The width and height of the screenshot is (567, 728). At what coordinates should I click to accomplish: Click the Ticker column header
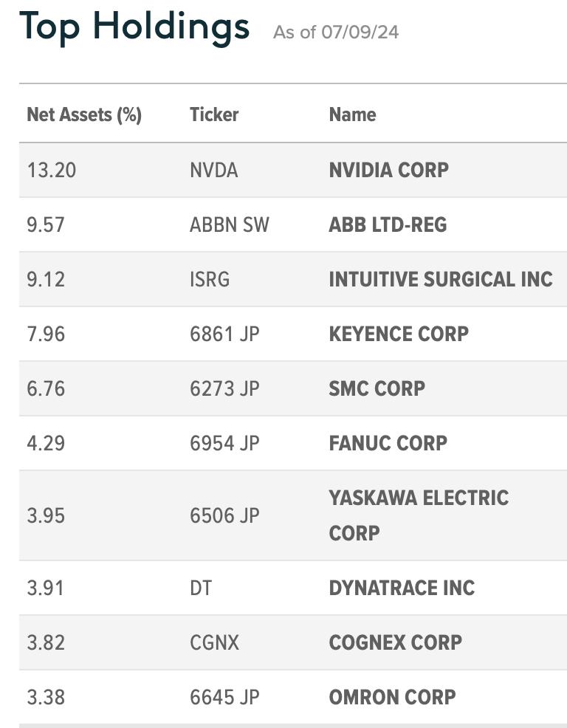(x=214, y=114)
